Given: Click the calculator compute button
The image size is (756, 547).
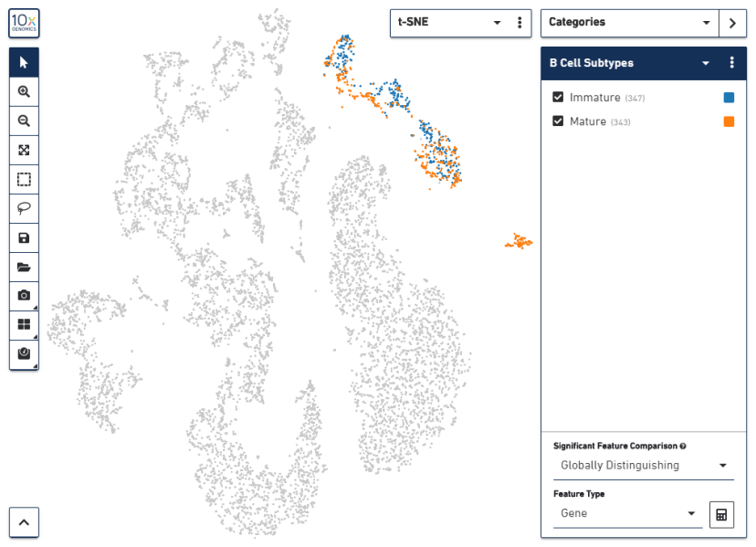Looking at the screenshot, I should click(721, 514).
